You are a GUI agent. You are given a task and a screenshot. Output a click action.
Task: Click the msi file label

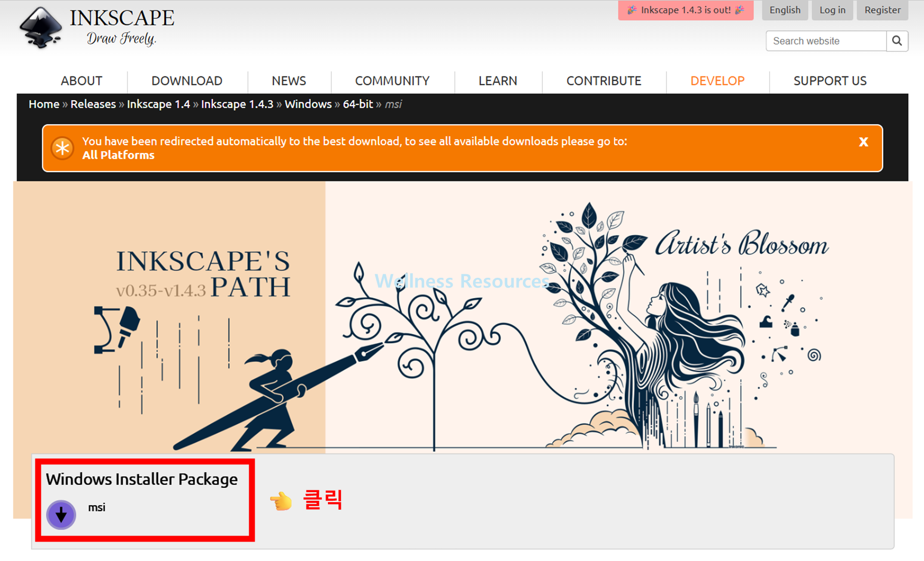pyautogui.click(x=97, y=508)
